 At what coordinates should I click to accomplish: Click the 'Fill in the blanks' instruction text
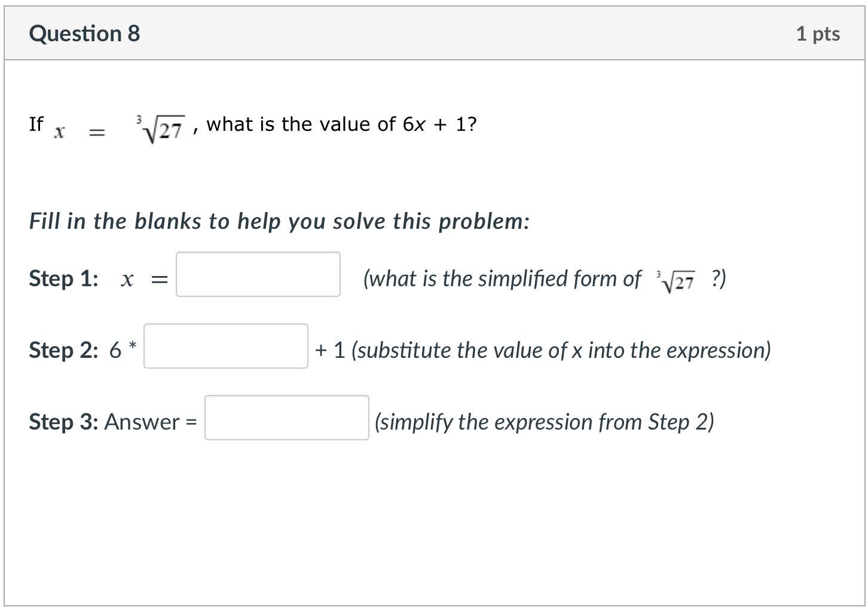point(279,221)
